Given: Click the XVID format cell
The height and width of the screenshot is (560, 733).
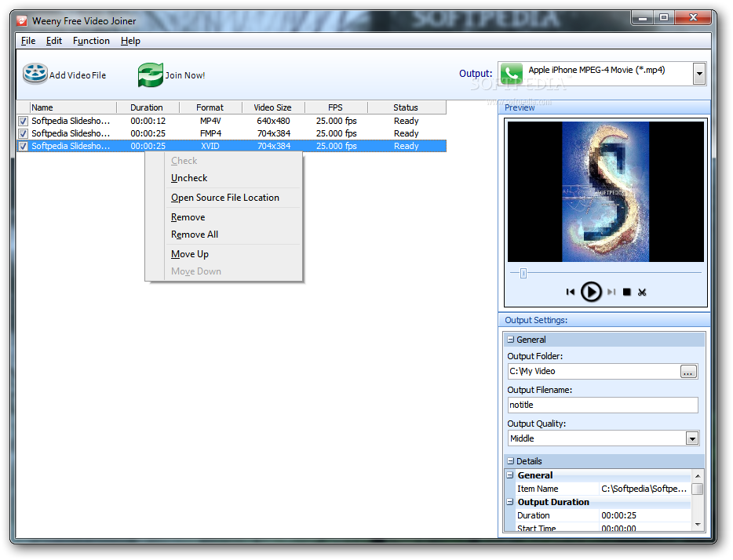Looking at the screenshot, I should pos(210,146).
